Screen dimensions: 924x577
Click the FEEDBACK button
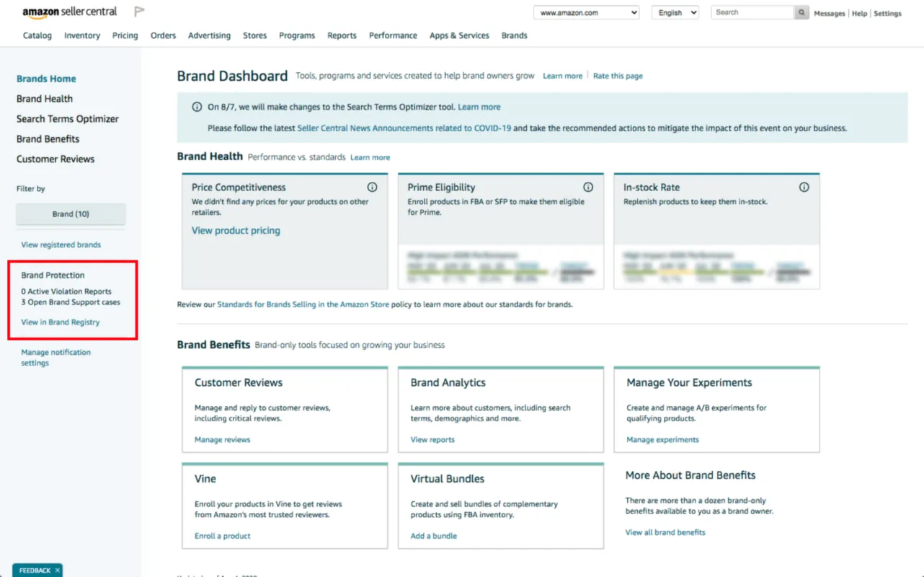35,571
